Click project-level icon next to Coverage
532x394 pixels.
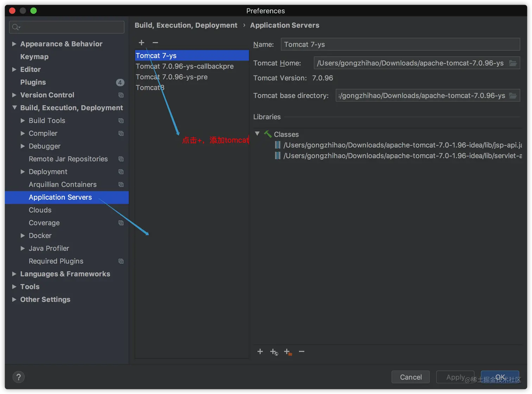[x=121, y=223]
